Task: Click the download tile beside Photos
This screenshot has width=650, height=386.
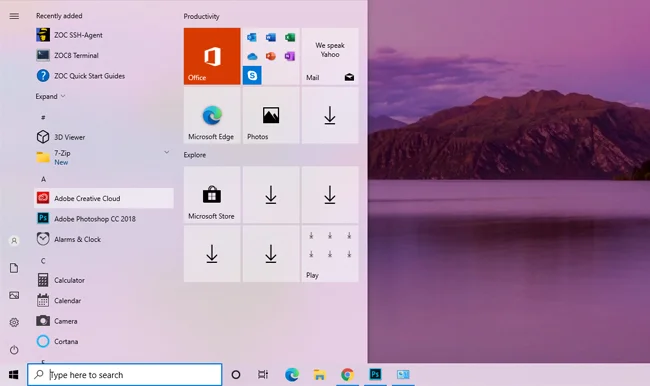Action: [330, 115]
